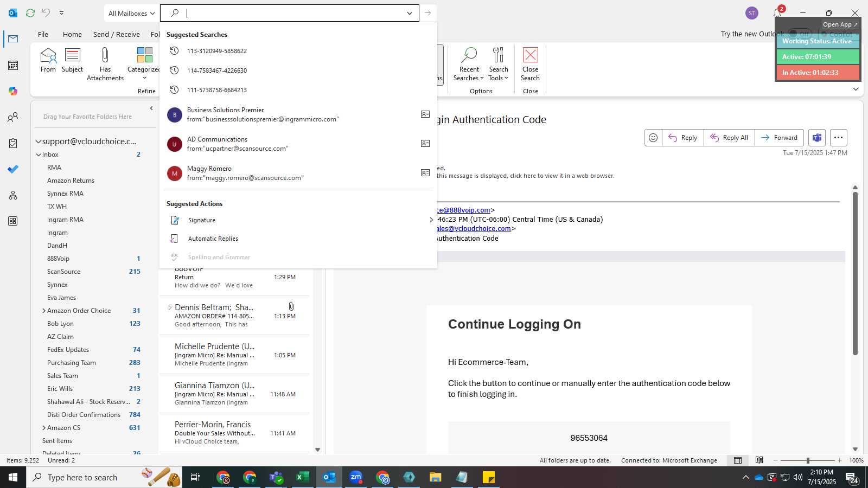Expand the Dennis Beltram conversation thread
The image size is (868, 488).
[x=170, y=307]
